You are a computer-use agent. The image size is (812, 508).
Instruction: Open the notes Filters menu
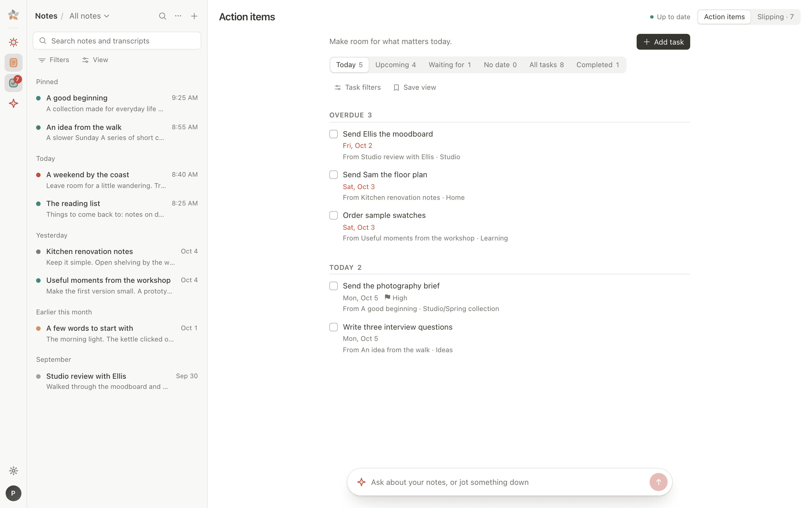pyautogui.click(x=54, y=60)
